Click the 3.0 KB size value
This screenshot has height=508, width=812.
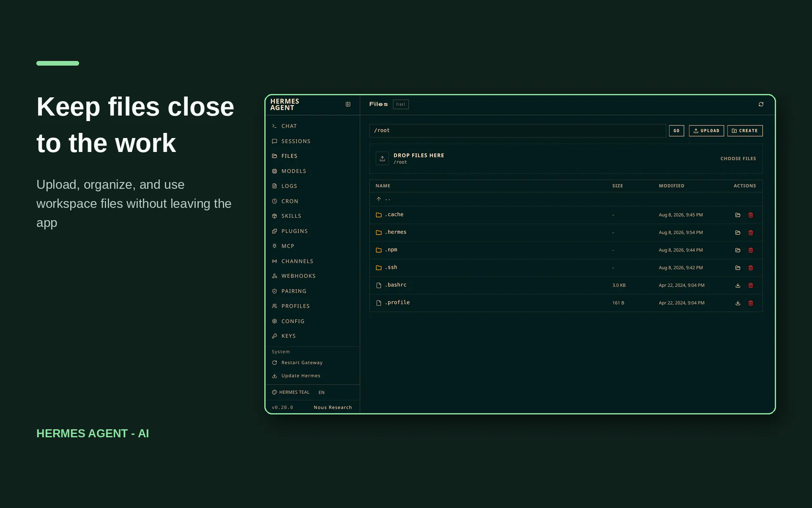(x=619, y=285)
